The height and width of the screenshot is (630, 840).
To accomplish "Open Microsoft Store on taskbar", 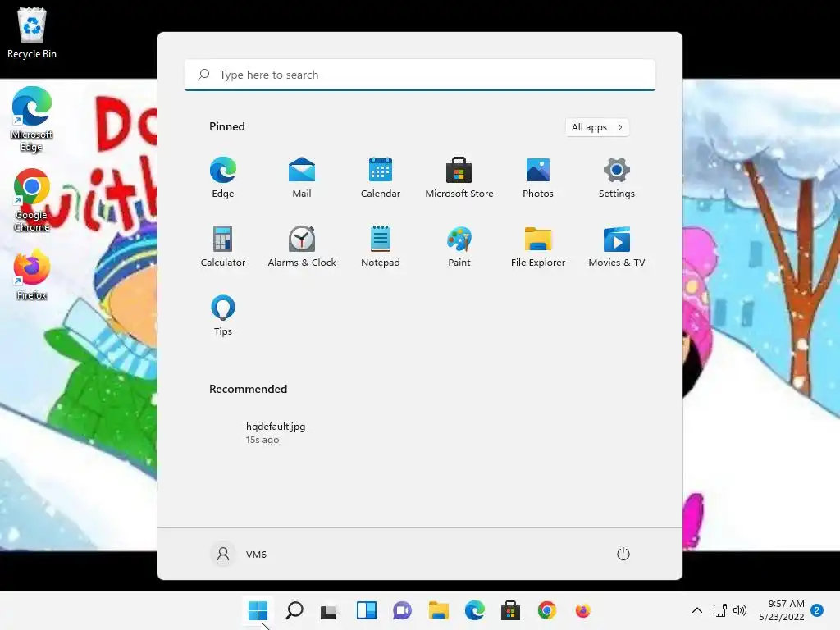I will (510, 610).
